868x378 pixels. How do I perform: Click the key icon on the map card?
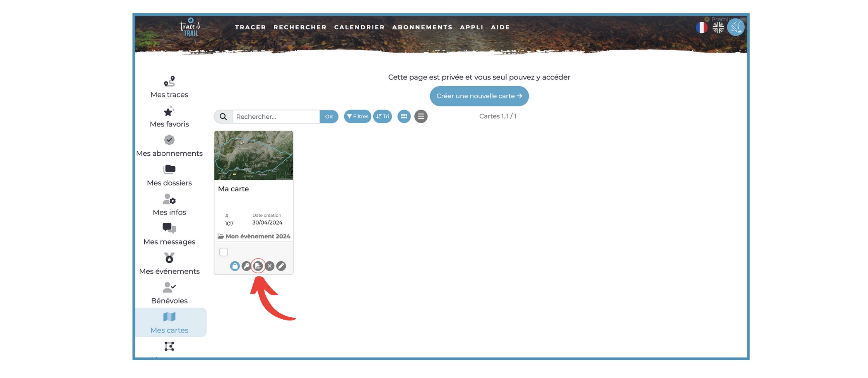(x=246, y=266)
